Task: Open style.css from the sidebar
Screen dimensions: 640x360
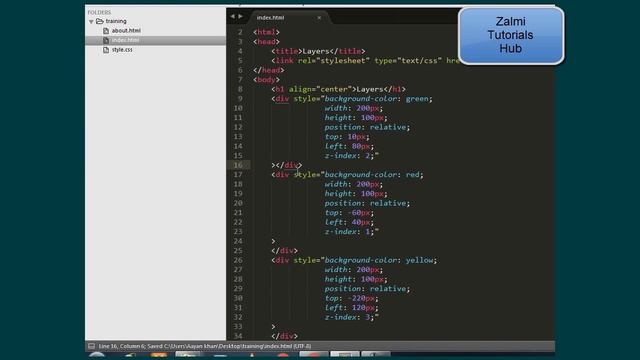Action: [122, 50]
